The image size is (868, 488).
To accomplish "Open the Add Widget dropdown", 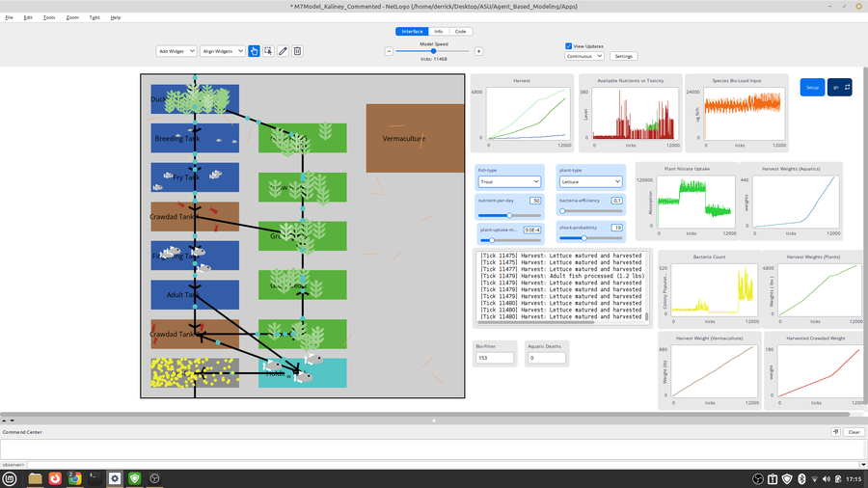I will click(176, 51).
